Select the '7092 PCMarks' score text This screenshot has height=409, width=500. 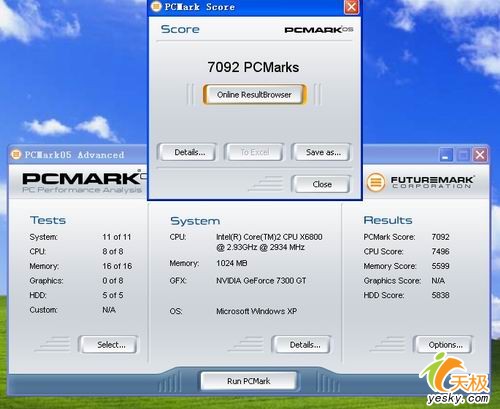tap(253, 67)
